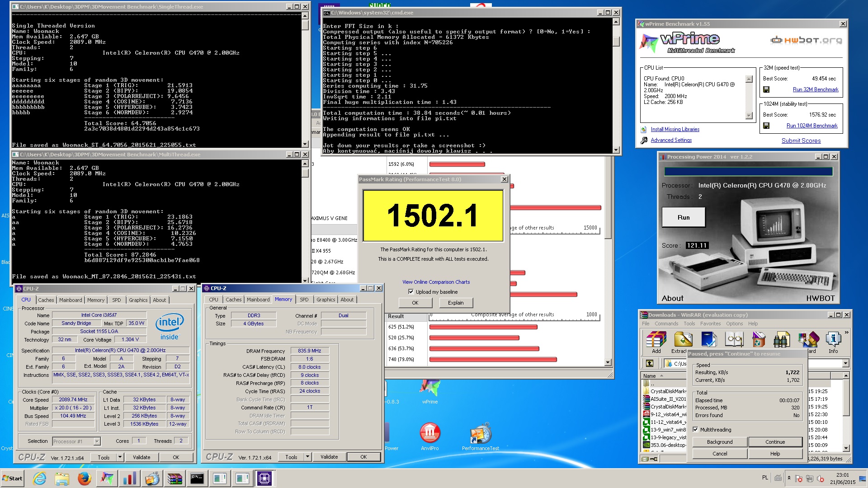Launch Firefox from the taskbar
This screenshot has width=868, height=488.
[84, 479]
